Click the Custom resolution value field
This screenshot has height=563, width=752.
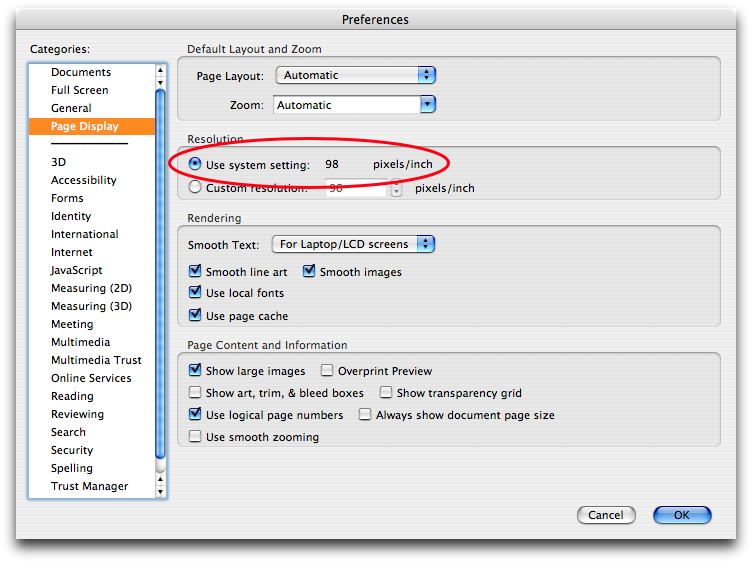click(356, 187)
